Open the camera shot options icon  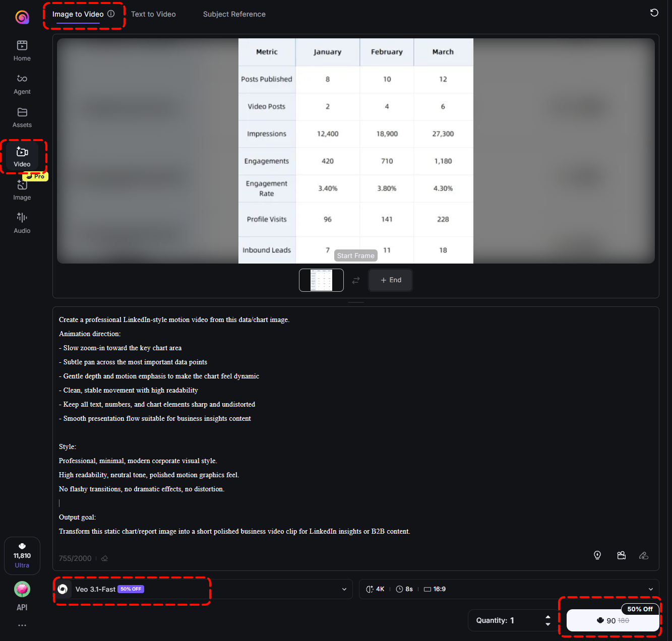point(621,555)
